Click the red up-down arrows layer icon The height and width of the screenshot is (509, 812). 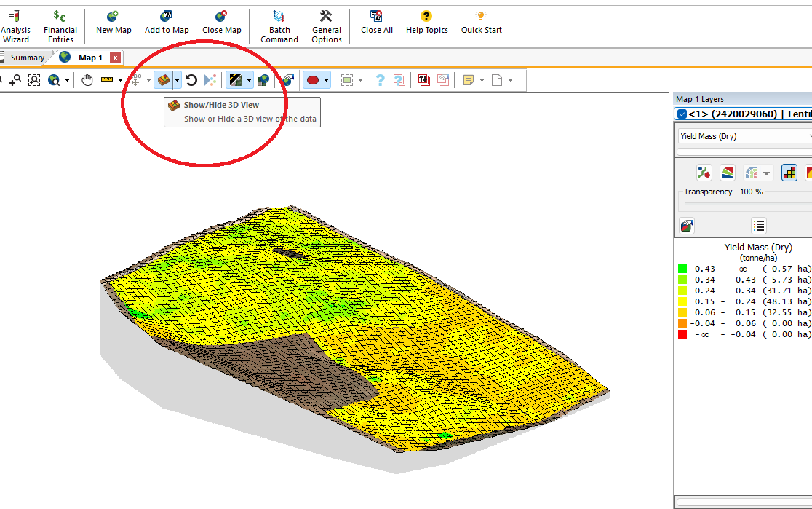coord(423,80)
